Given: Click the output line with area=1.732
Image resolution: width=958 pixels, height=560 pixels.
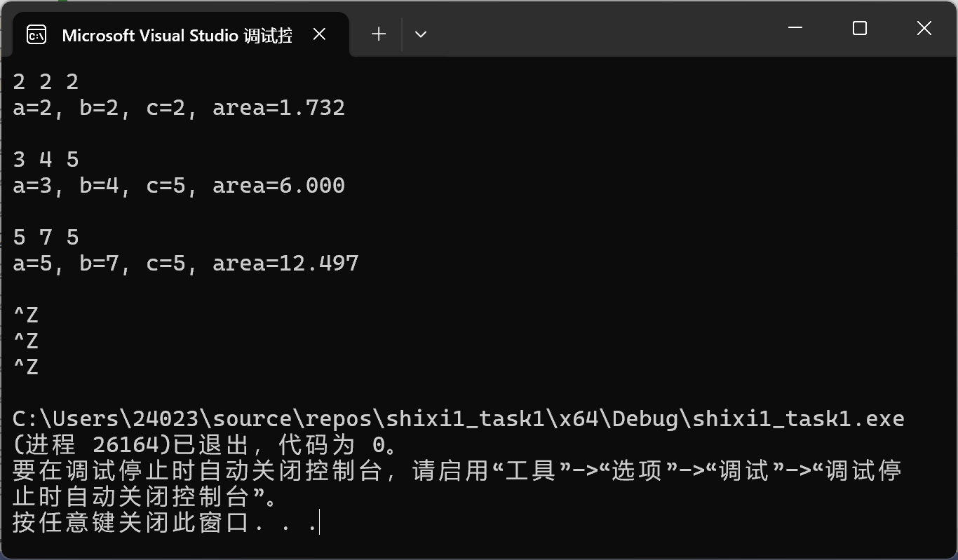Looking at the screenshot, I should 179,108.
